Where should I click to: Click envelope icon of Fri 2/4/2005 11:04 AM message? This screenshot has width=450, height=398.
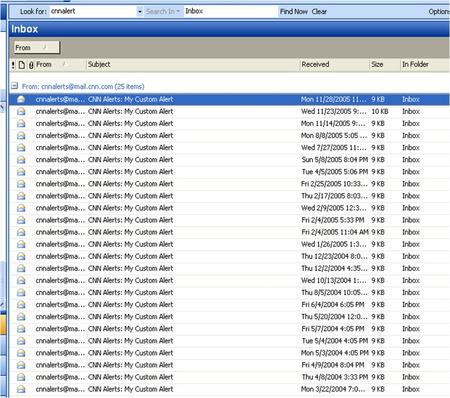click(21, 232)
